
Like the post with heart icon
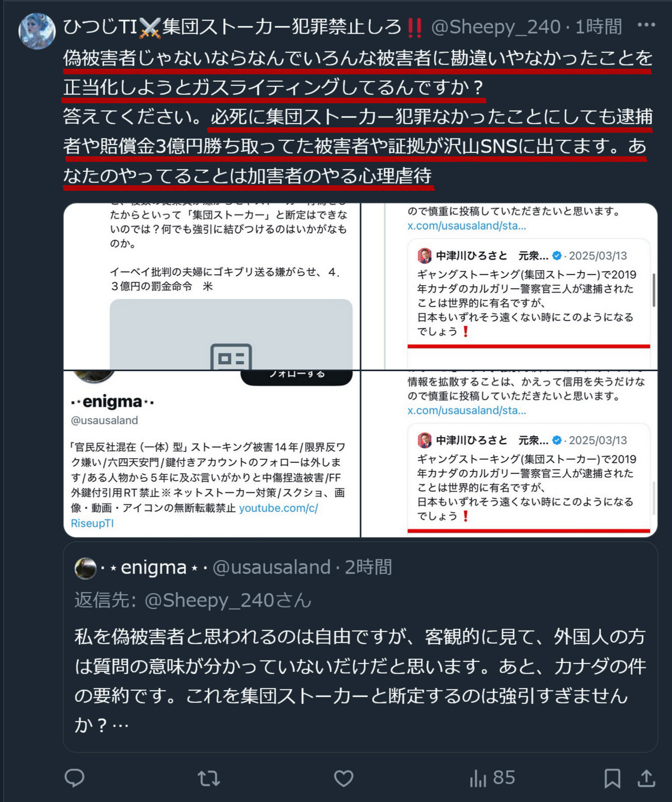point(344,778)
